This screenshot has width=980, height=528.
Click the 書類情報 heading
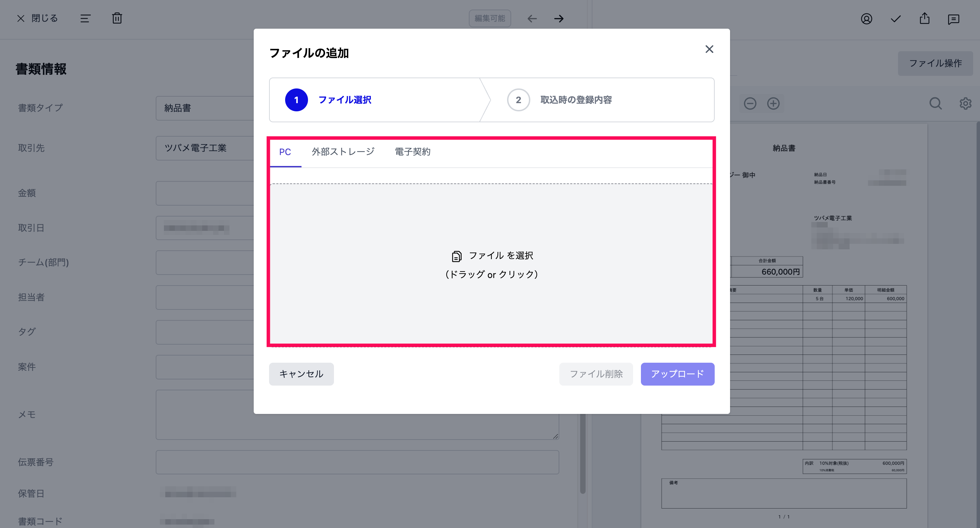point(41,69)
